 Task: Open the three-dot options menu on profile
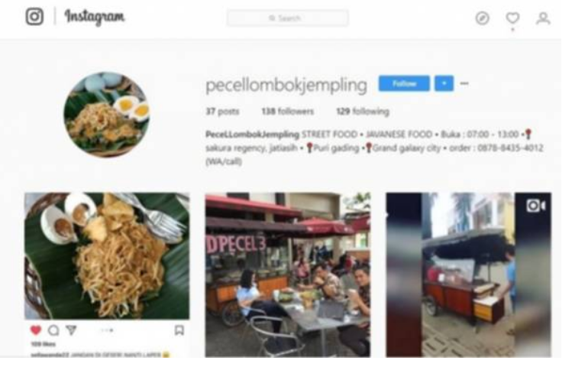[464, 83]
